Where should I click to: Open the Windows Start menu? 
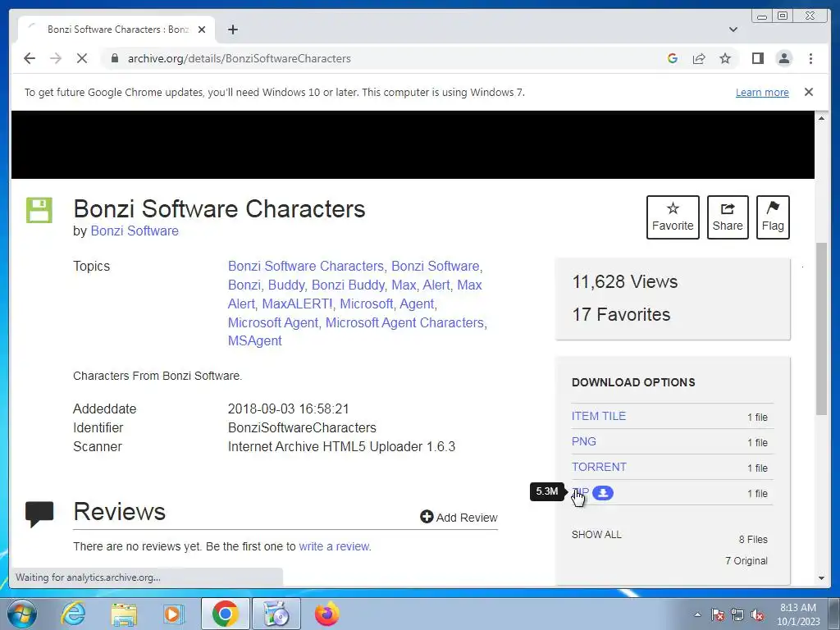click(x=21, y=614)
